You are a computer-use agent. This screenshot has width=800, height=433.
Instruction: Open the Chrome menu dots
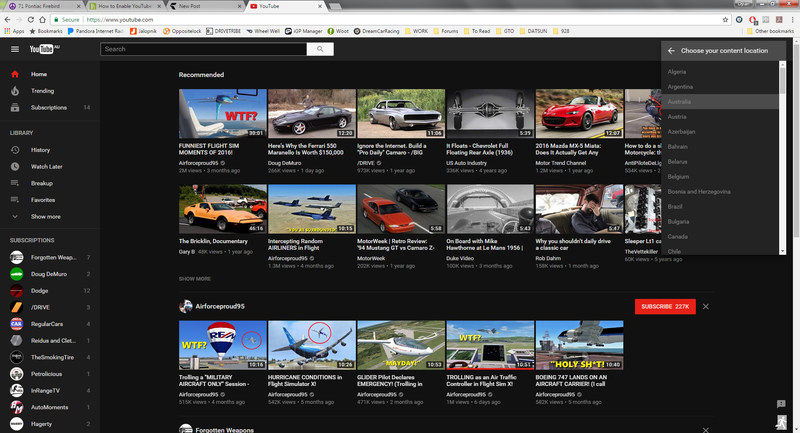(792, 19)
